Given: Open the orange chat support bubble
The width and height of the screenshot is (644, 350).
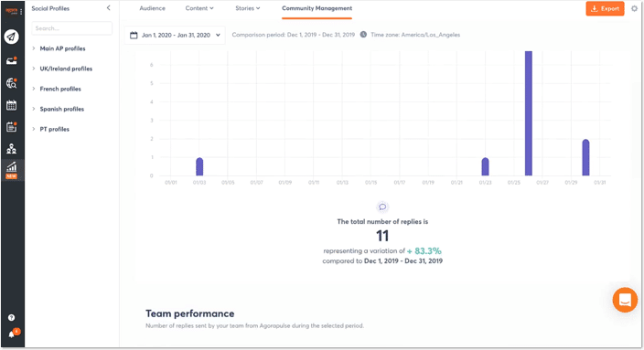Looking at the screenshot, I should tap(625, 300).
